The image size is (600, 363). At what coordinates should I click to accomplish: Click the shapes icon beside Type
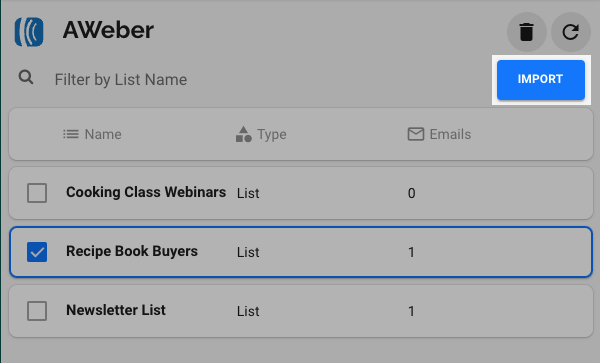click(243, 134)
